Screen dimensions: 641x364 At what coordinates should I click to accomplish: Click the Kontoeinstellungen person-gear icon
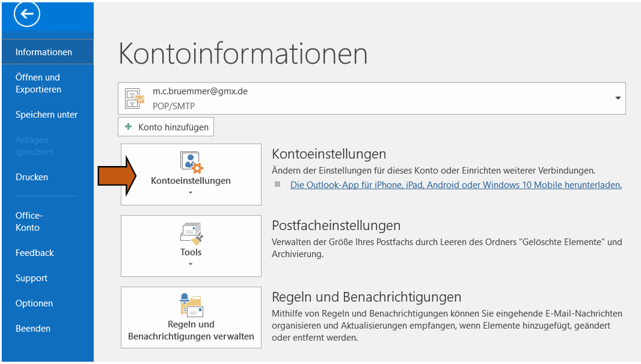(x=191, y=162)
